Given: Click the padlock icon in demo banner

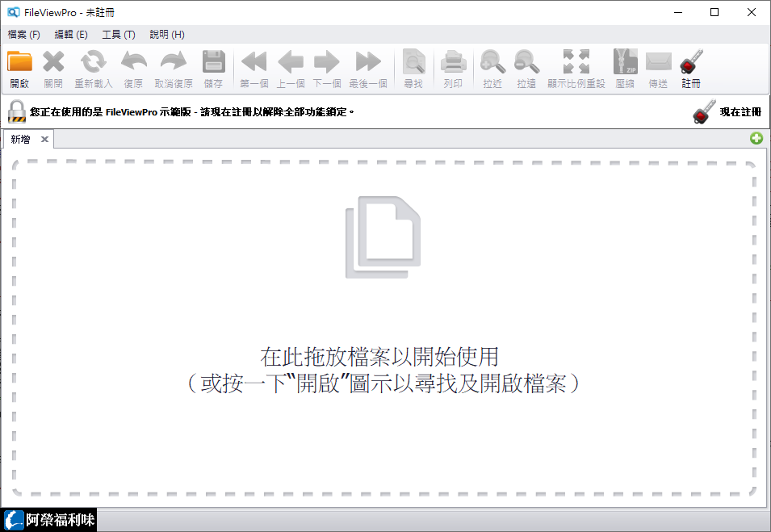Looking at the screenshot, I should point(17,111).
